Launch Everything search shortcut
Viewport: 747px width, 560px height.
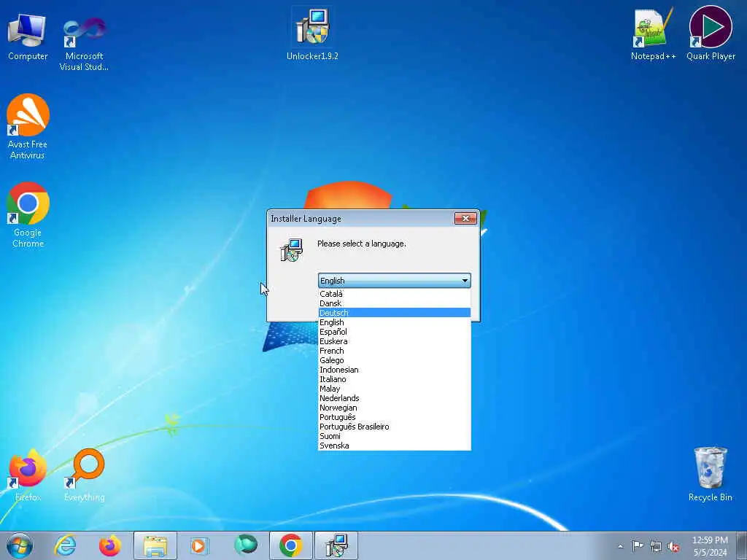[85, 475]
